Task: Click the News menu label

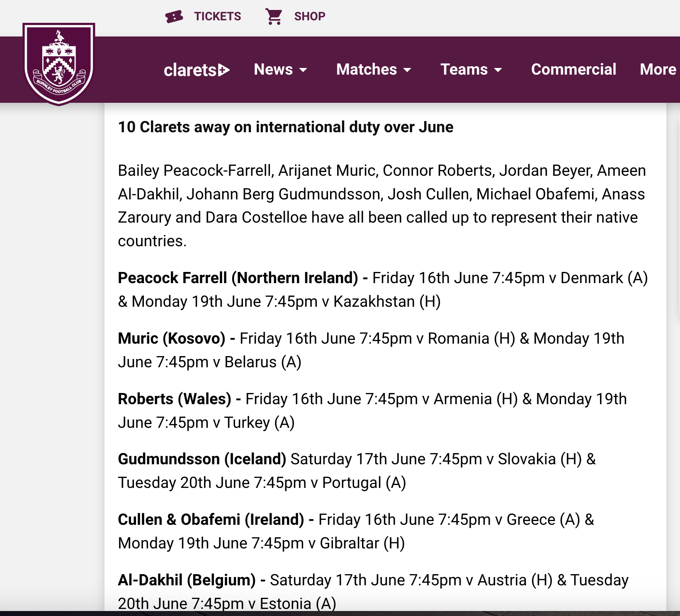Action: coord(273,70)
